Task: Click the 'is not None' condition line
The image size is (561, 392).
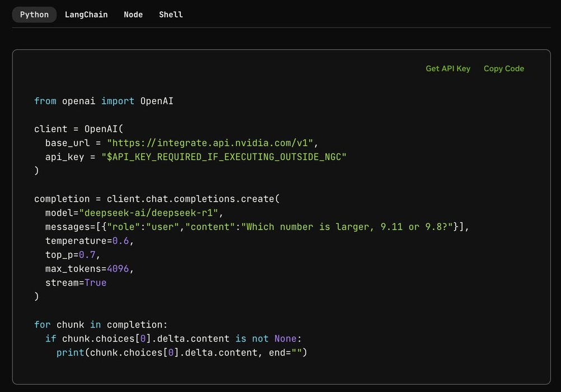Action: [174, 338]
